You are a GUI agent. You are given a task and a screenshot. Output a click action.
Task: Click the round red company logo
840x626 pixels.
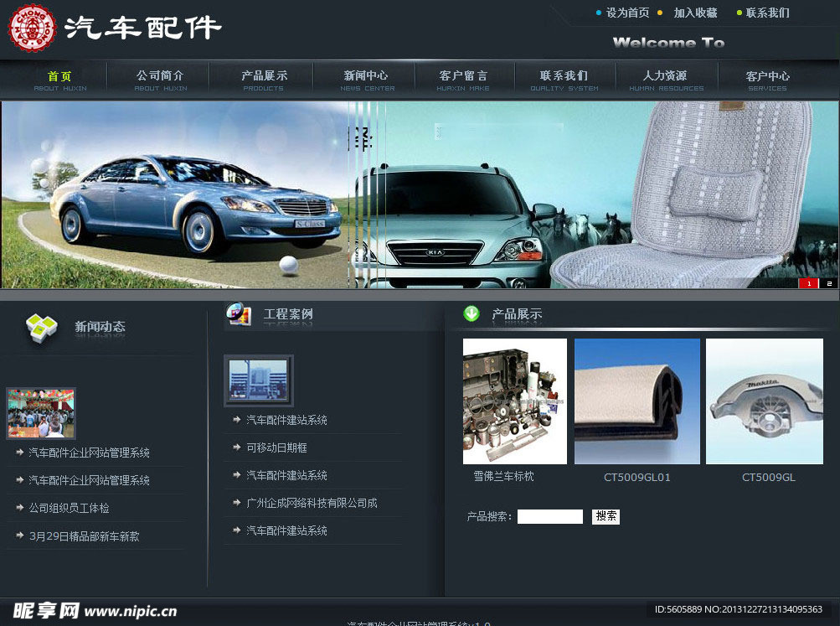pos(32,28)
